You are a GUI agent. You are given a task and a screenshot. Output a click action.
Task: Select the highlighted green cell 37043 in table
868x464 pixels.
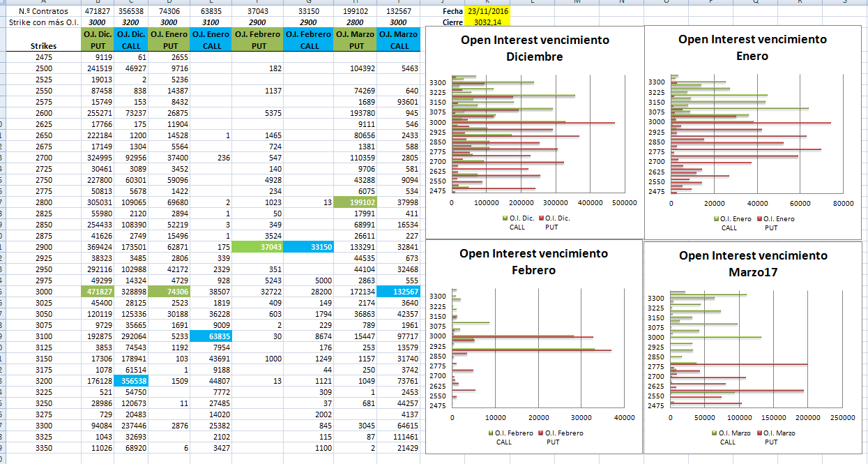point(258,247)
